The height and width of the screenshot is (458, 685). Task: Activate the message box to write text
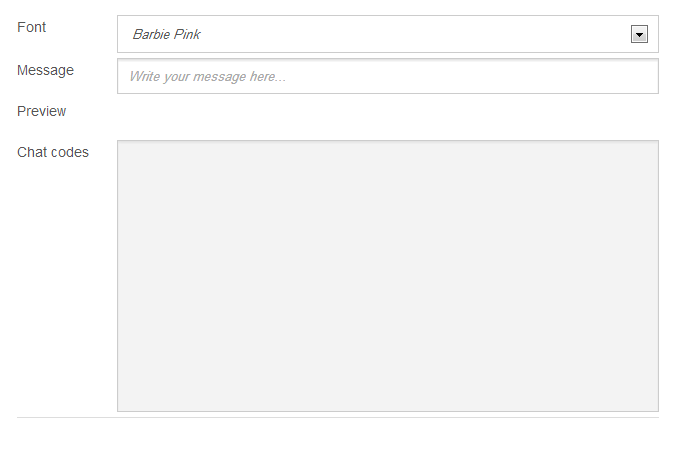pos(387,76)
